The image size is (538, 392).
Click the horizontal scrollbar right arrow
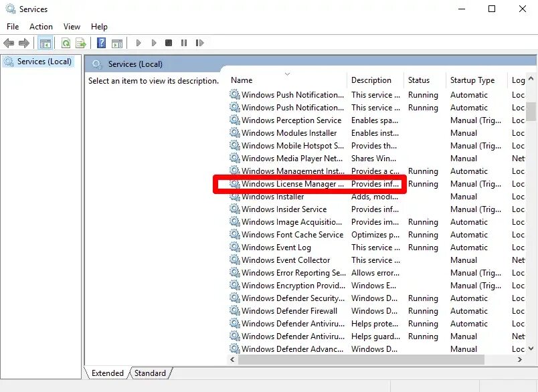coord(520,359)
